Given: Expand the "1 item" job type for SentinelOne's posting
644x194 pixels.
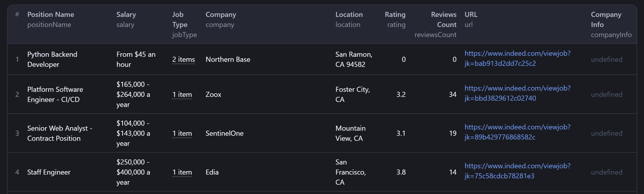Looking at the screenshot, I should point(182,133).
